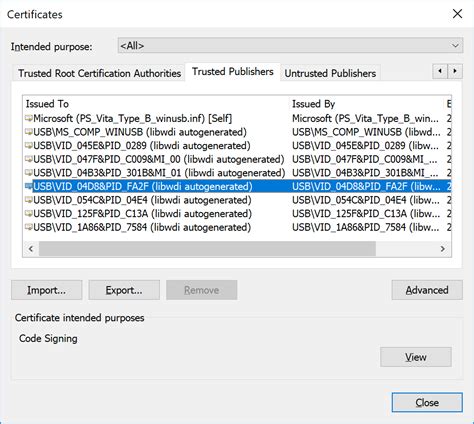Screen dimensions: 474x424
Task: Click Issued By cell for USB\MS_COMP_WINUSB
Action: 366,132
